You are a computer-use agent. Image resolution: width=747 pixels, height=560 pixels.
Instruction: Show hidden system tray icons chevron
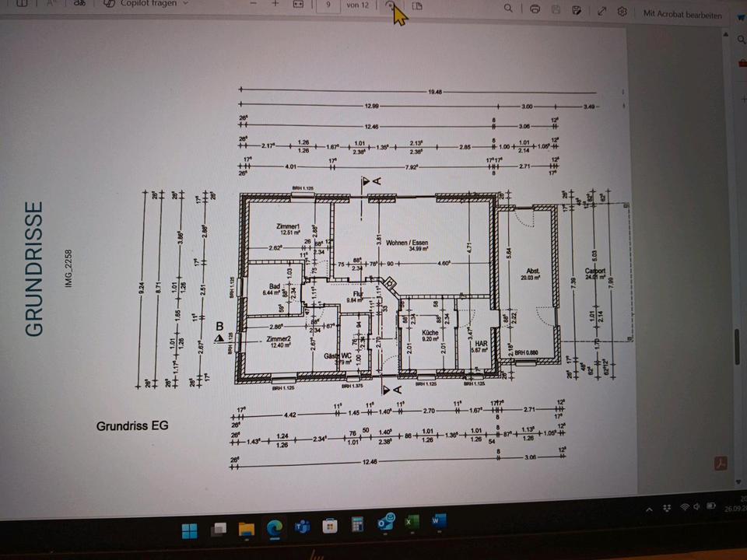[649, 509]
